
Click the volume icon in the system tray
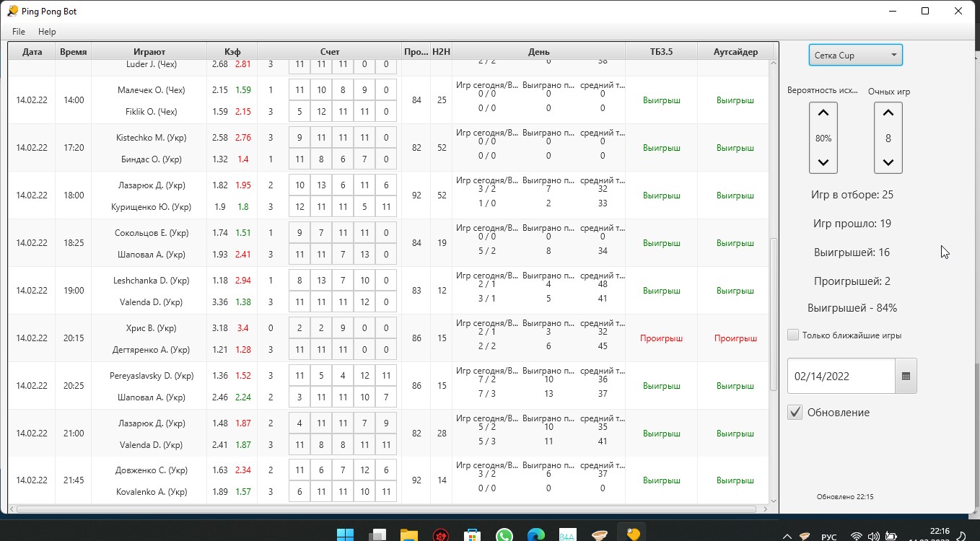click(x=873, y=536)
